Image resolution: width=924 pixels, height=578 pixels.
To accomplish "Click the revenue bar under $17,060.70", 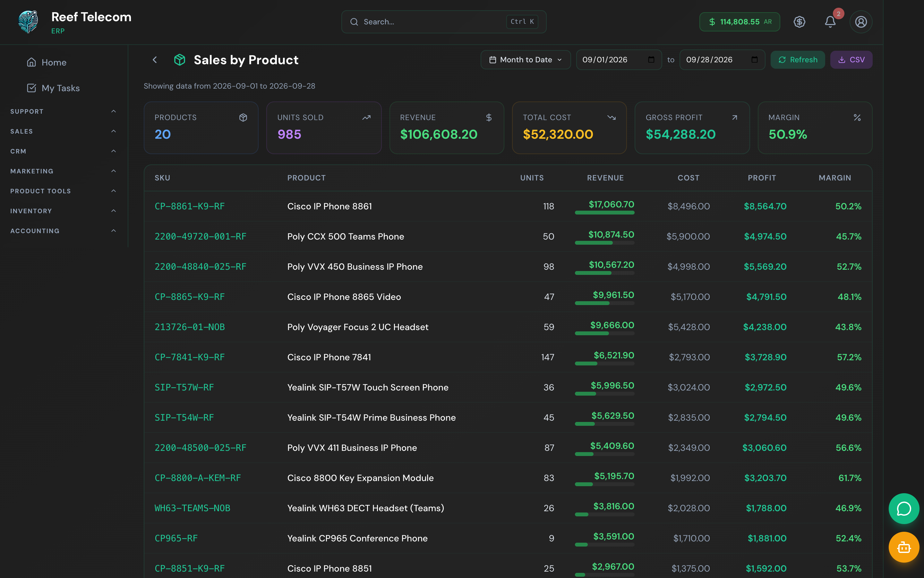I will [604, 213].
